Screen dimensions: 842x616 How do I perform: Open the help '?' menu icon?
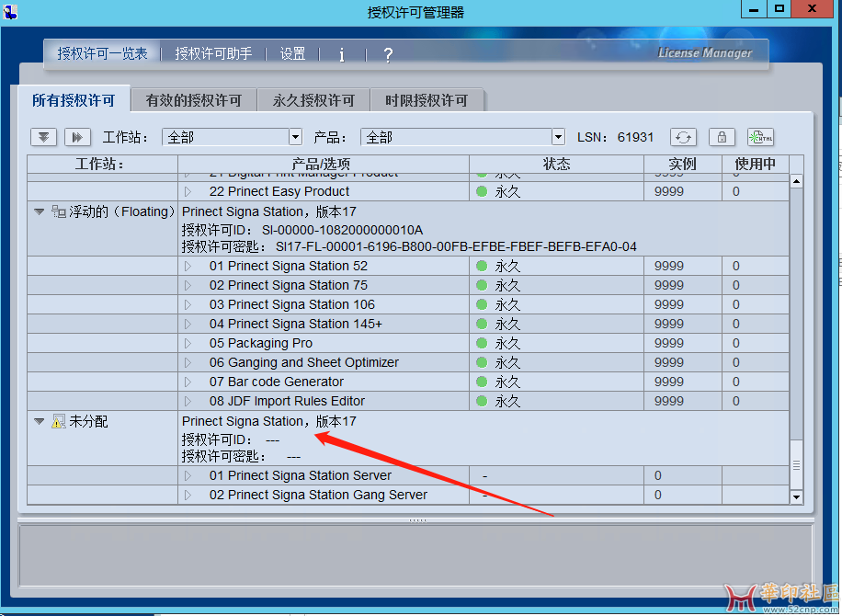coord(388,54)
